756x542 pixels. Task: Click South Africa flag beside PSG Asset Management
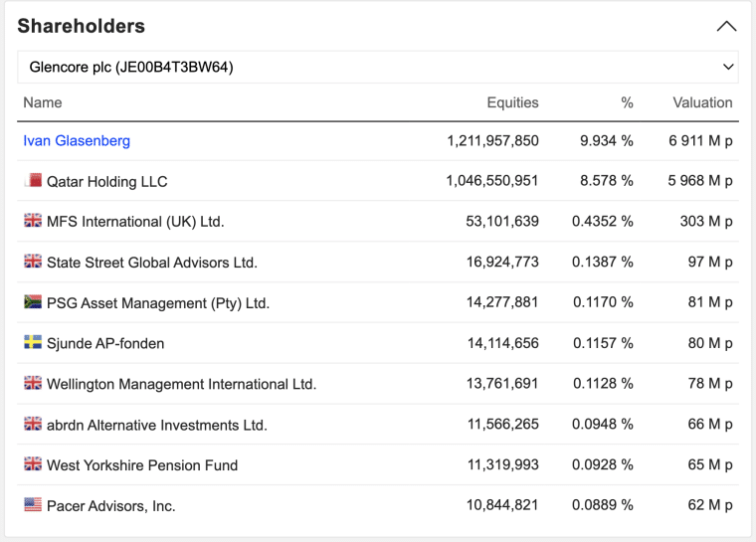33,302
